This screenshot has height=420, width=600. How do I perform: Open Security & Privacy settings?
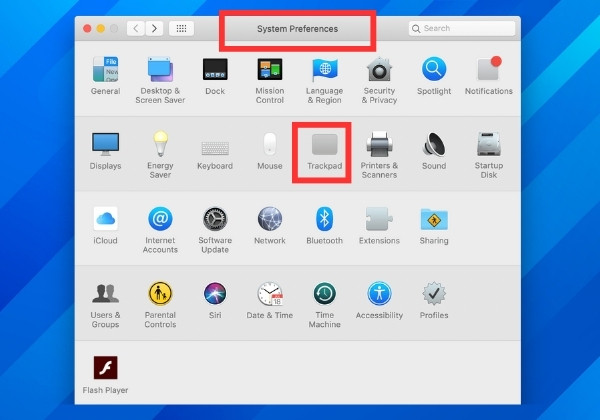(x=379, y=80)
